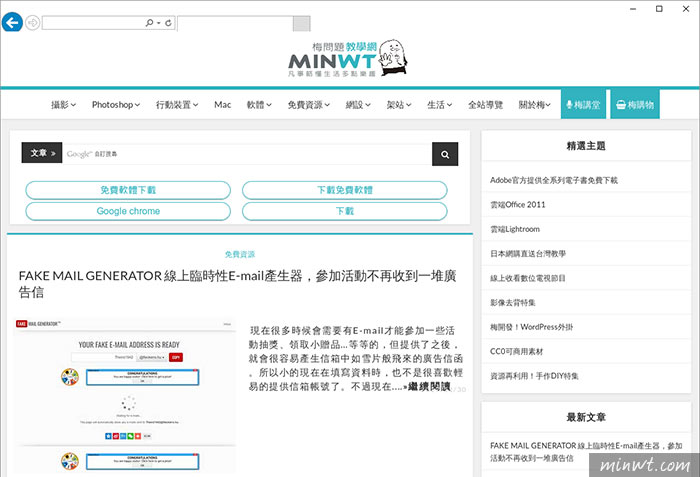Click the Google chrome pill button
700x477 pixels.
pyautogui.click(x=128, y=211)
